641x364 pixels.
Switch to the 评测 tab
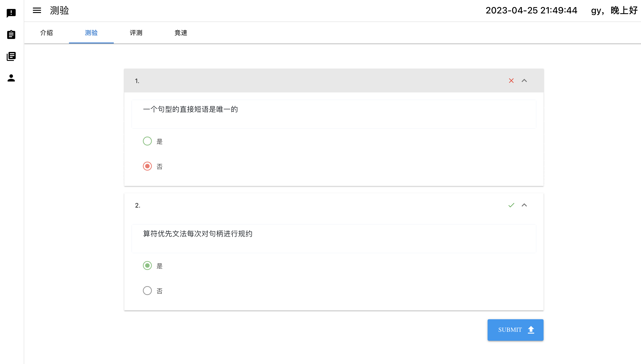[x=136, y=33]
